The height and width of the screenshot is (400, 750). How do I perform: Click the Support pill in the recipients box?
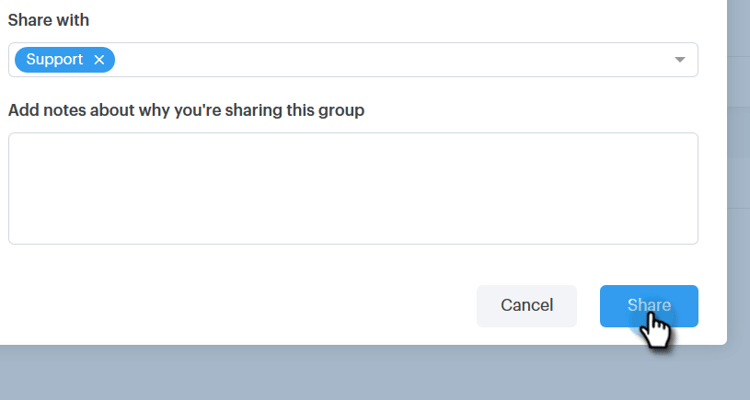tap(65, 60)
